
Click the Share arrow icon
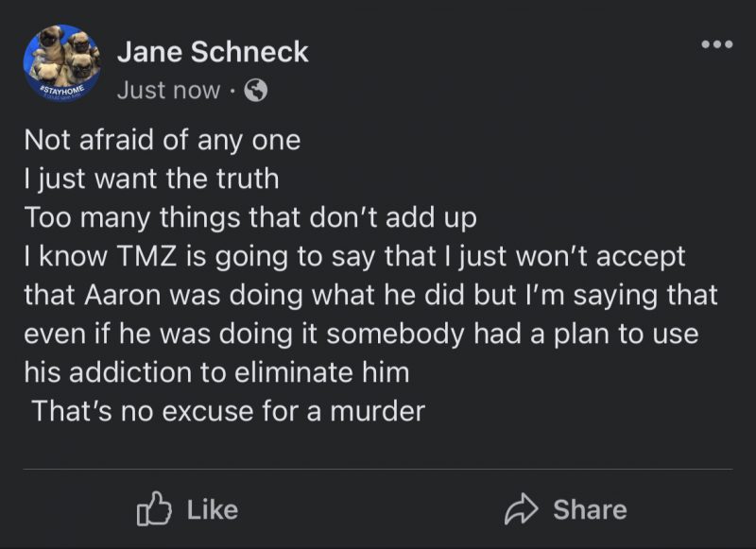click(x=519, y=510)
